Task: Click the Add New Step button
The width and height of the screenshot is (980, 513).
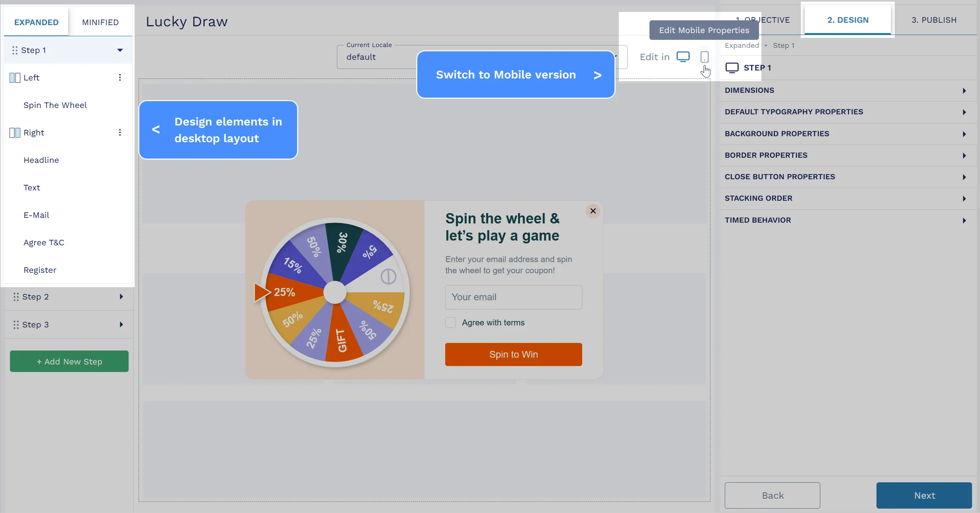Action: coord(69,361)
